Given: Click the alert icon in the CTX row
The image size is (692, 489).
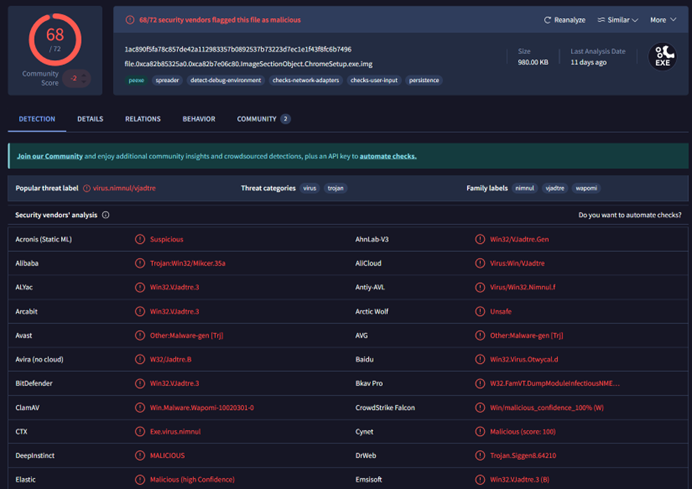Looking at the screenshot, I should [140, 432].
